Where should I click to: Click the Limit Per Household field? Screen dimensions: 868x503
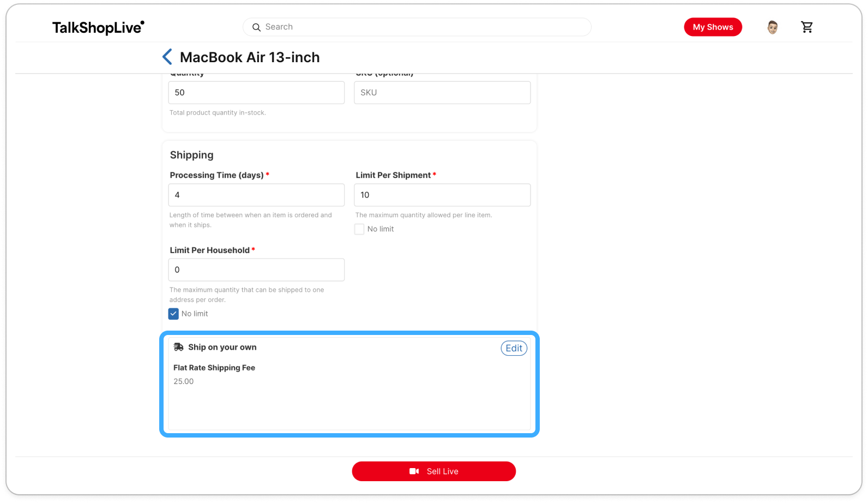[x=256, y=270]
